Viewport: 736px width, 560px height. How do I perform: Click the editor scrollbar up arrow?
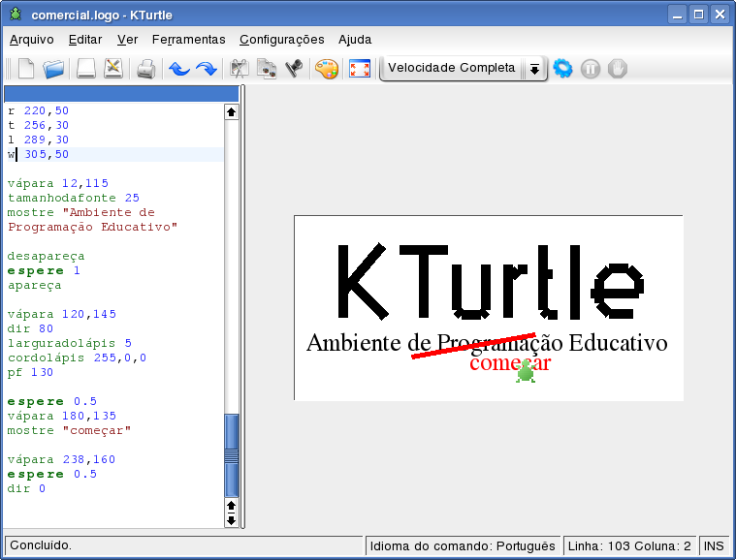click(x=231, y=112)
